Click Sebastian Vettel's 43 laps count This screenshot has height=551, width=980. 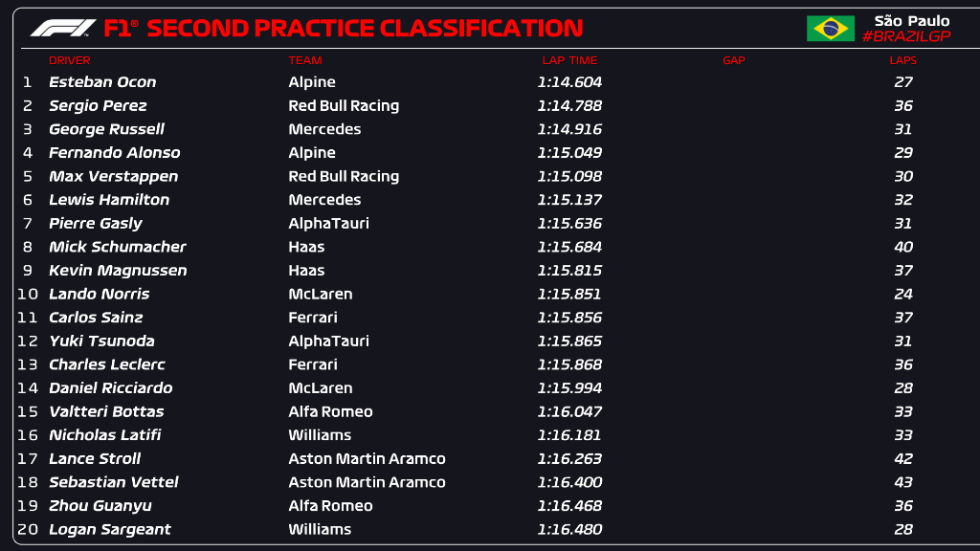coord(902,482)
